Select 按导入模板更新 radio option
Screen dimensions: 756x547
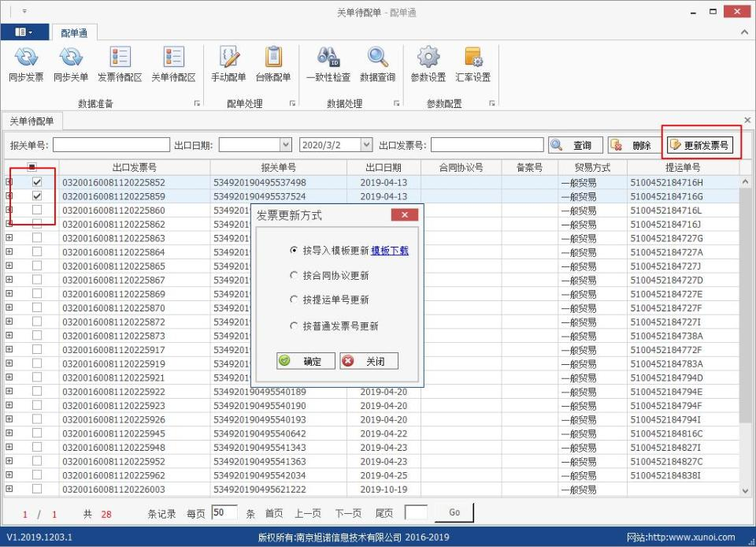(294, 250)
